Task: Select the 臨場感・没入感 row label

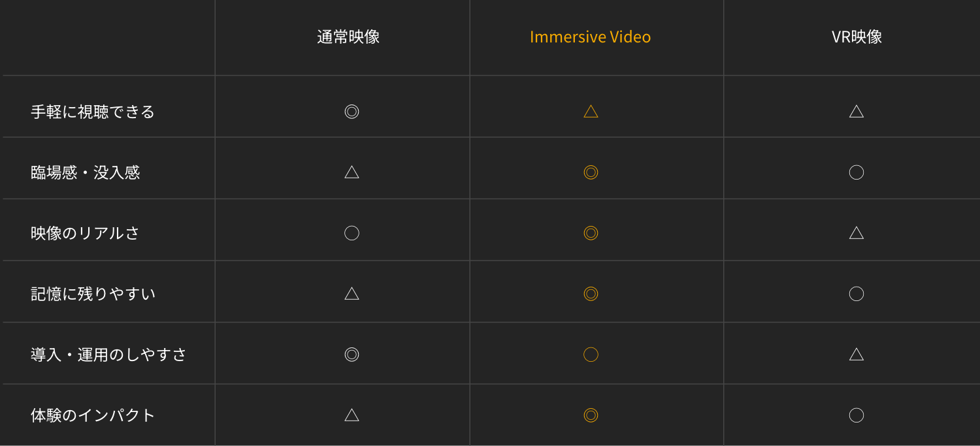Action: click(86, 172)
